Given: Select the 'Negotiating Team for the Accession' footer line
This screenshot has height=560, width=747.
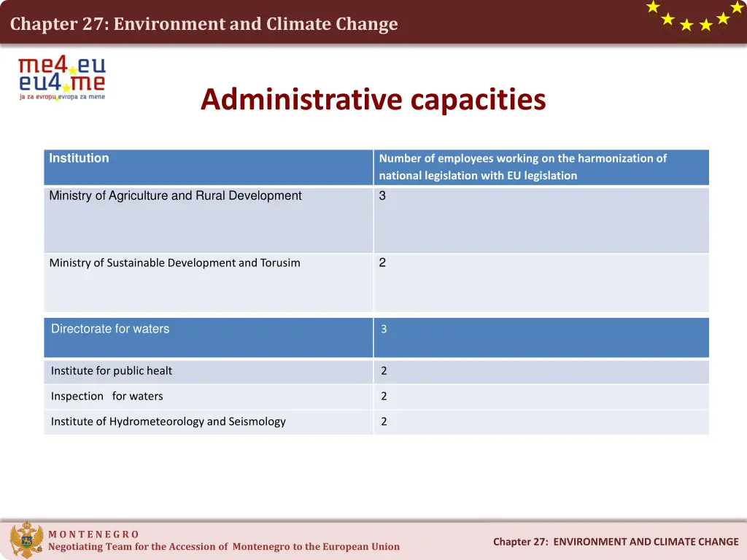Looking at the screenshot, I should 224,547.
